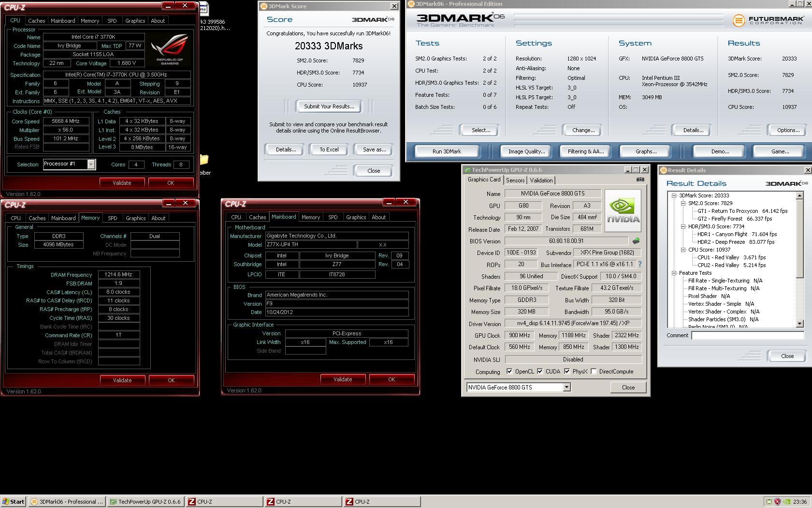Image resolution: width=812 pixels, height=508 pixels.
Task: Collapse the SM2.0 Score tree node
Action: tap(683, 203)
